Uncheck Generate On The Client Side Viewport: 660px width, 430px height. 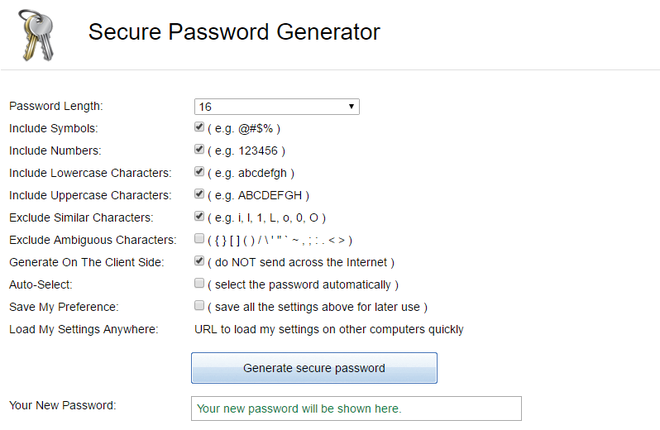click(x=199, y=261)
